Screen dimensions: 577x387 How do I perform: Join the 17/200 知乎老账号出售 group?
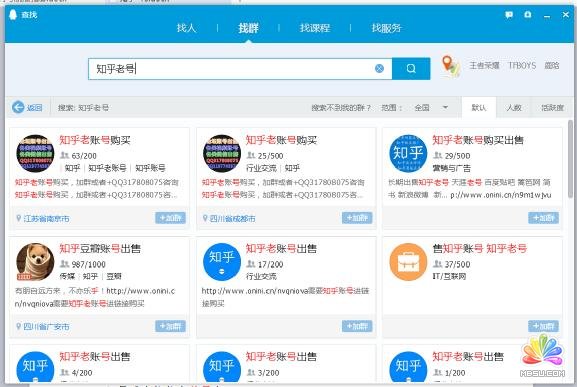357,326
